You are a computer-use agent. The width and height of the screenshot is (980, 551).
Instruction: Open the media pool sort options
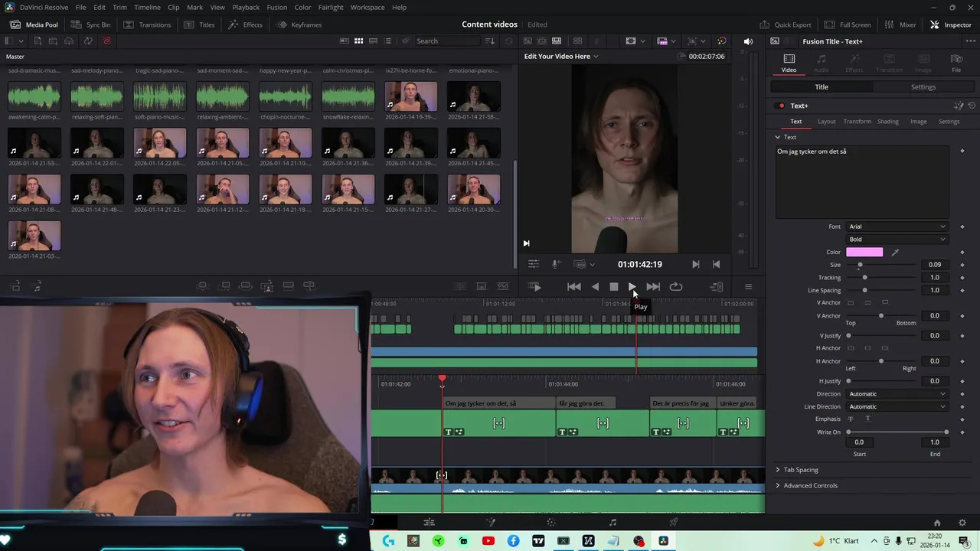(490, 41)
